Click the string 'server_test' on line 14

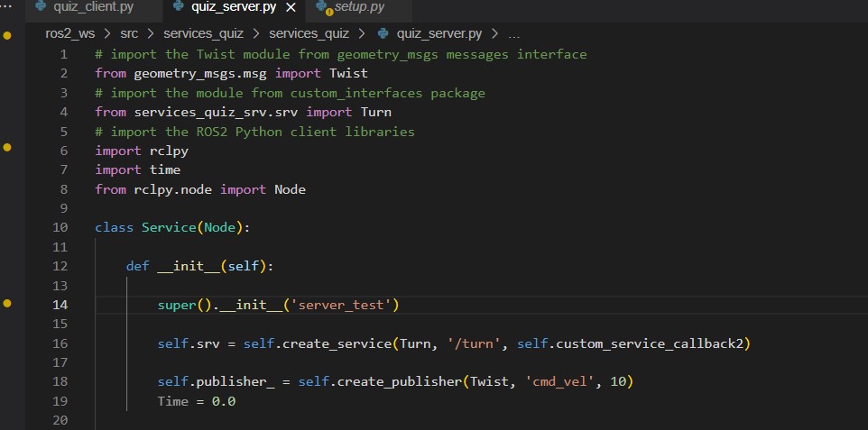(341, 305)
